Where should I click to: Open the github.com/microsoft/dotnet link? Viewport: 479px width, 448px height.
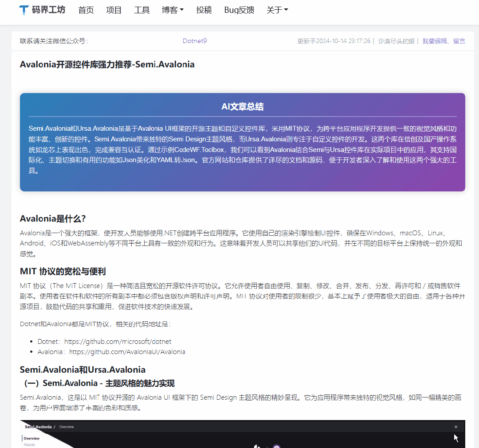(x=118, y=342)
